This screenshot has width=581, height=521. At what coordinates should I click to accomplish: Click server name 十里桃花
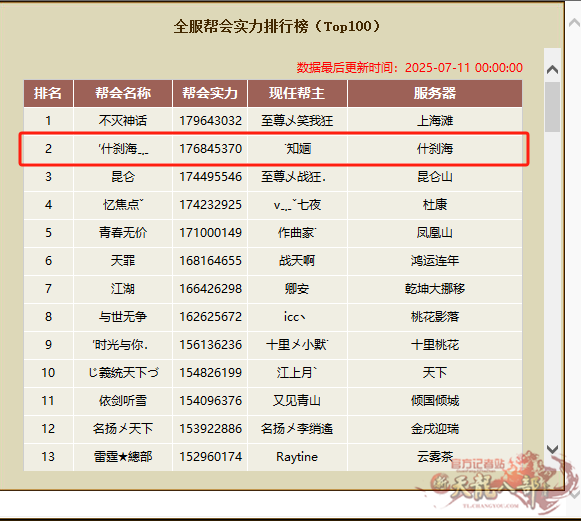point(435,345)
